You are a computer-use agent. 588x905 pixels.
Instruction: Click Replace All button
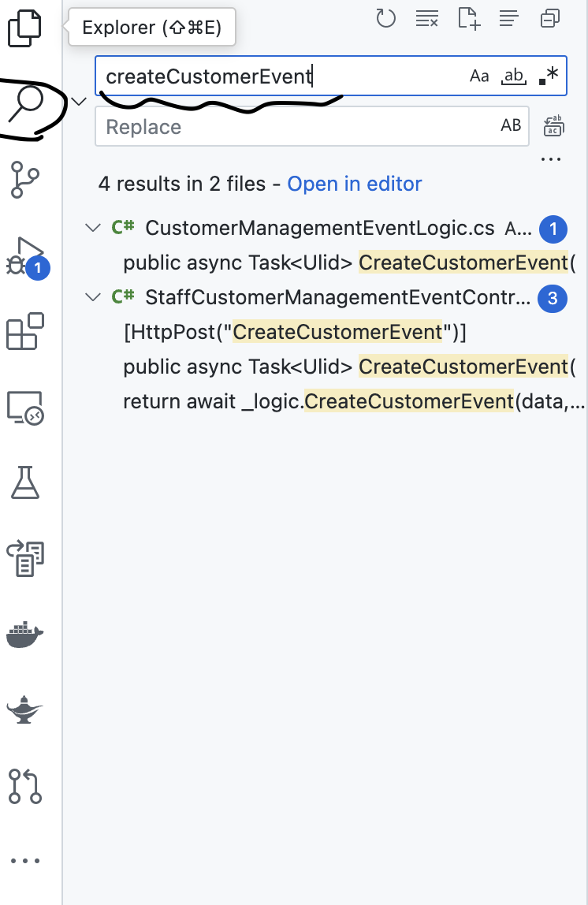[554, 125]
